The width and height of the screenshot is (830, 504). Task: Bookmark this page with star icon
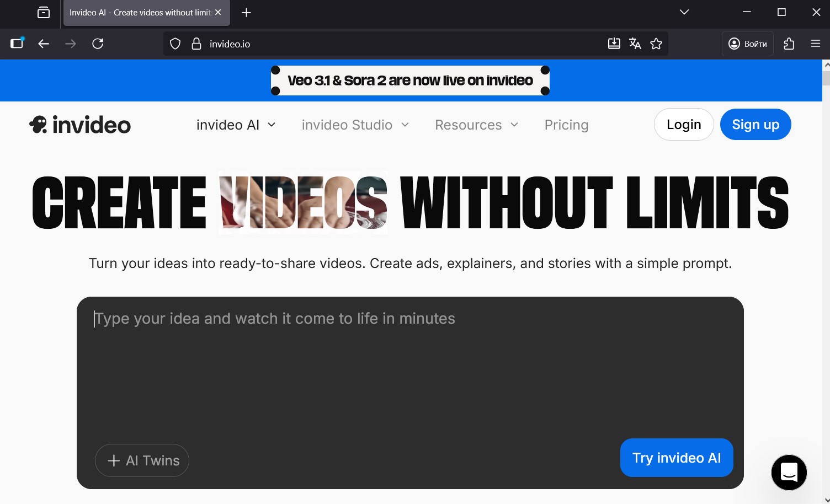click(656, 44)
